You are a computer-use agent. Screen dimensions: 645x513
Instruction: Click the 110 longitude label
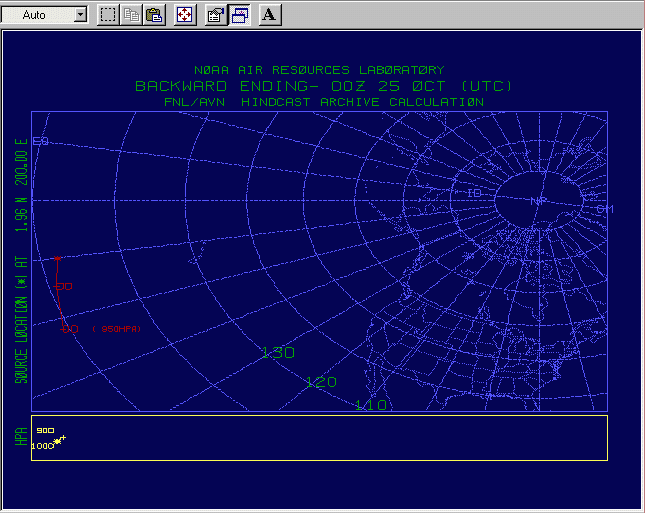coord(370,404)
